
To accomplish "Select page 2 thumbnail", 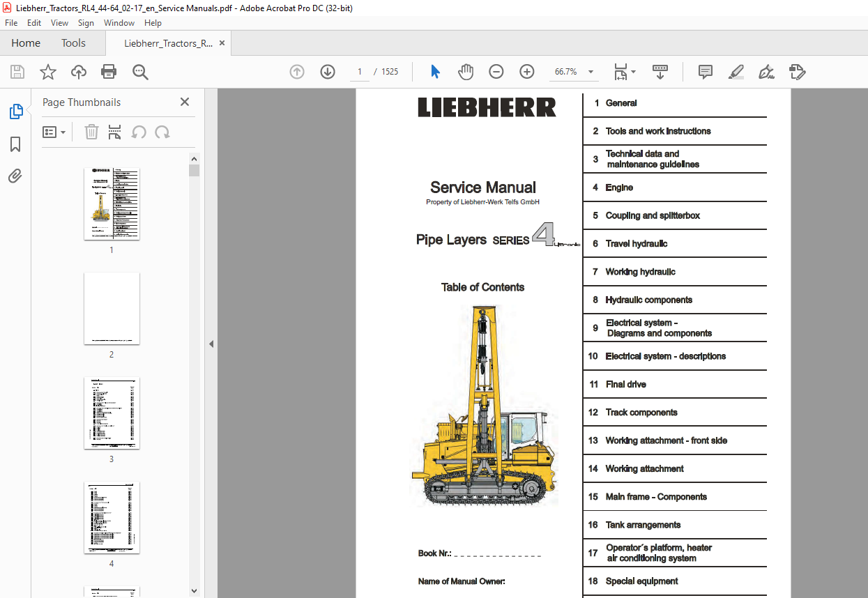I will click(112, 308).
